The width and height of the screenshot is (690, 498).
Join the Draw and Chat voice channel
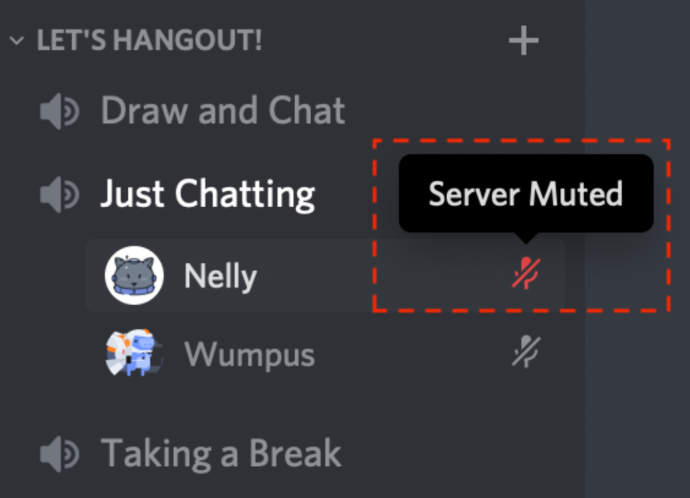pos(282,111)
